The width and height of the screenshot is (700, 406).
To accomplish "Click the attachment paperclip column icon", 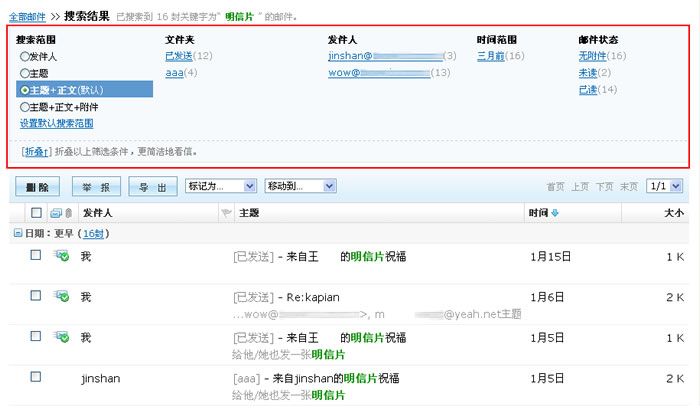I will click(x=68, y=213).
